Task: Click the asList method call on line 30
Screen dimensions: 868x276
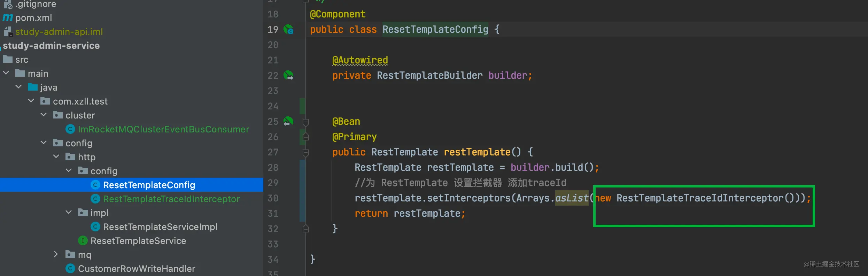Action: [x=572, y=198]
